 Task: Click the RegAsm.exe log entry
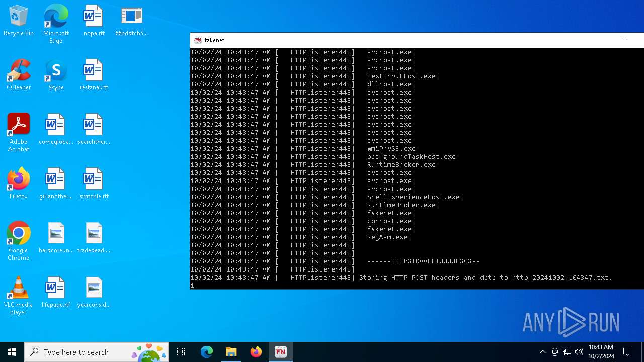(387, 237)
